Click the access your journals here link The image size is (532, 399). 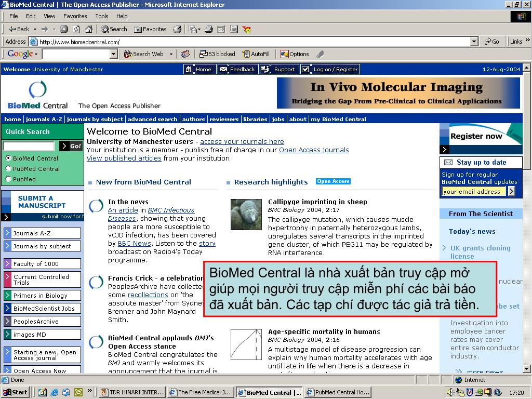[242, 141]
